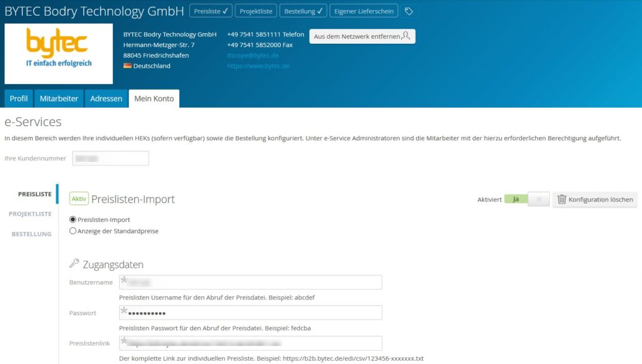The image size is (642, 364).
Task: Click the Preislisten-Import heading text
Action: (133, 199)
